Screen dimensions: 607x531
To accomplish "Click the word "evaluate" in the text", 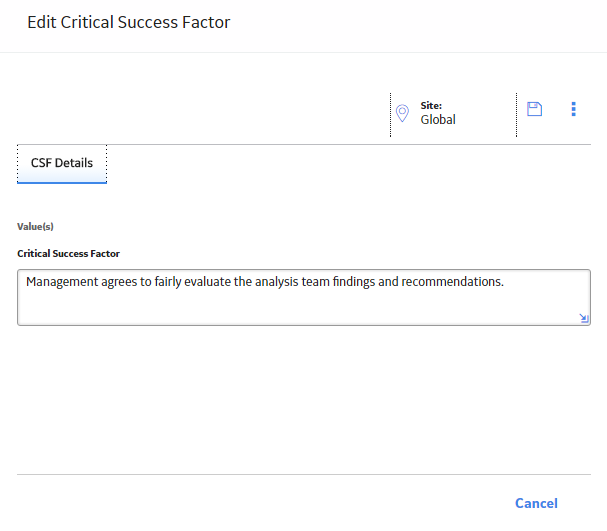I will (x=207, y=282).
